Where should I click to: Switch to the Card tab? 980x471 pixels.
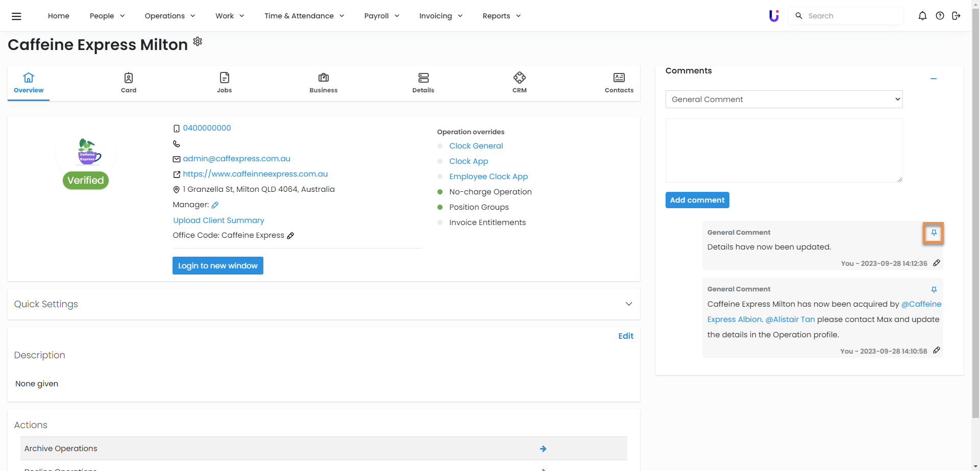(129, 83)
